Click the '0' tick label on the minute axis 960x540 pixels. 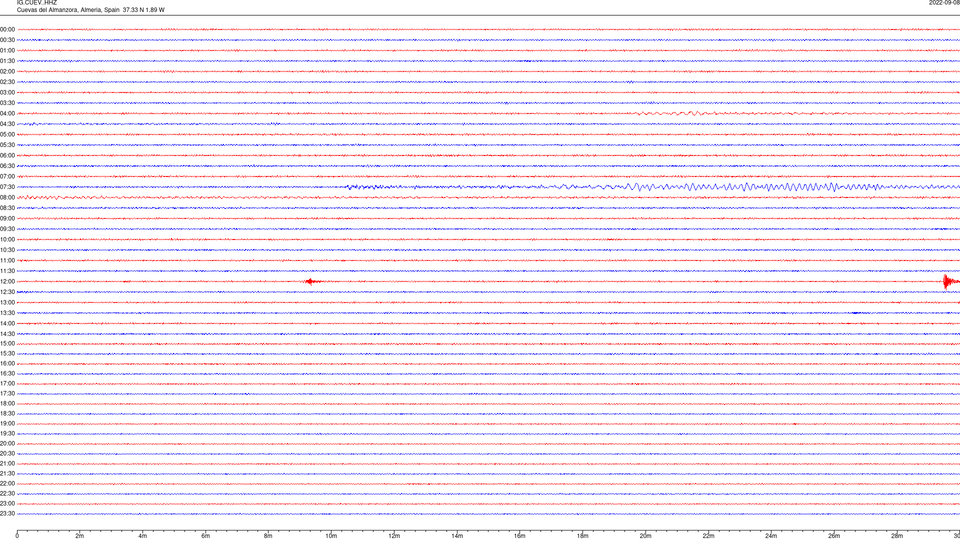point(17,536)
